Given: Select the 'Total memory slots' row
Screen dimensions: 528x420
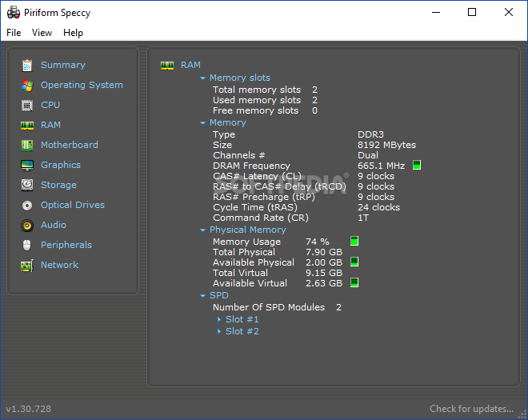Looking at the screenshot, I should click(265, 90).
